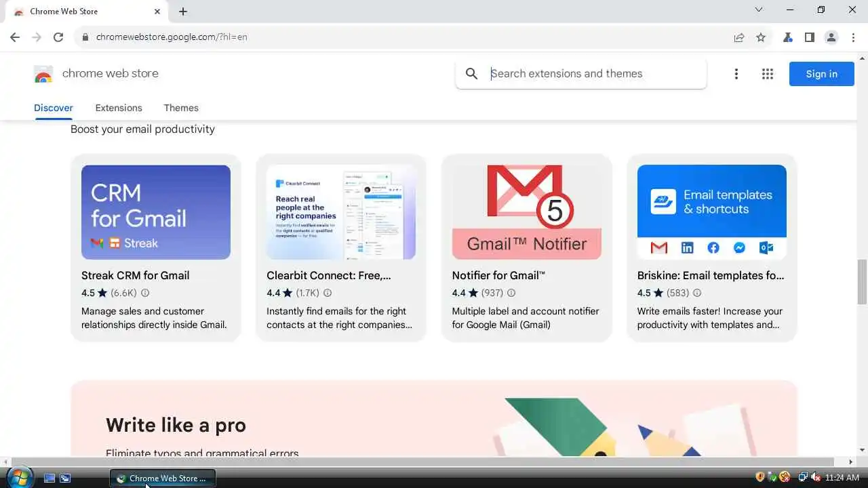Bookmark this page with the star icon
Image resolution: width=868 pixels, height=488 pixels.
pyautogui.click(x=761, y=37)
